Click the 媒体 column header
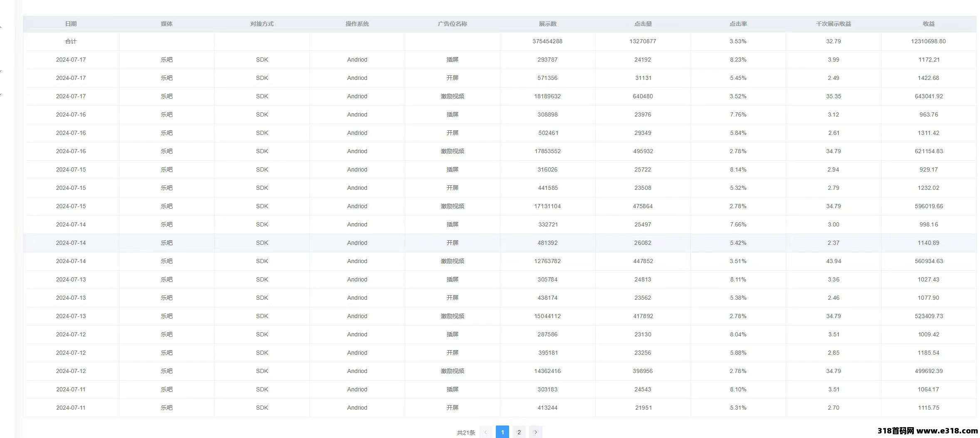The image size is (980, 438). pyautogui.click(x=166, y=24)
